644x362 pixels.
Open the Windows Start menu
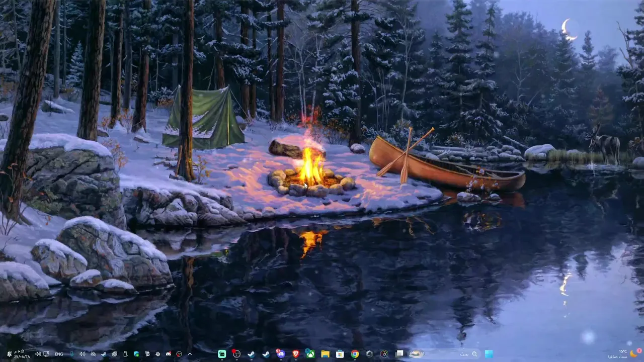click(489, 354)
